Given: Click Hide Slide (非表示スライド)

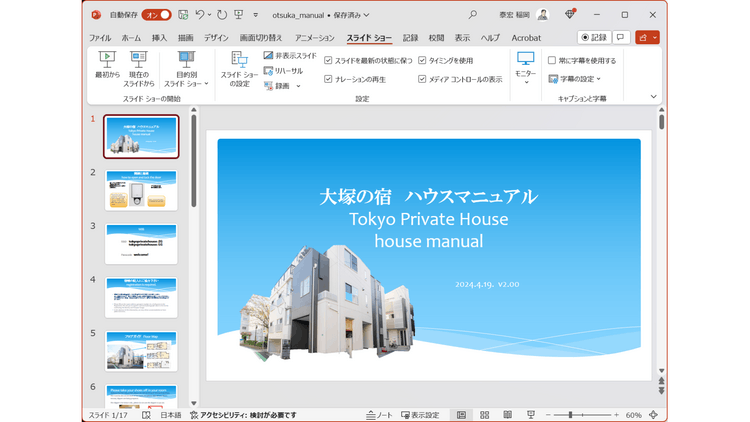Looking at the screenshot, I should [x=290, y=56].
